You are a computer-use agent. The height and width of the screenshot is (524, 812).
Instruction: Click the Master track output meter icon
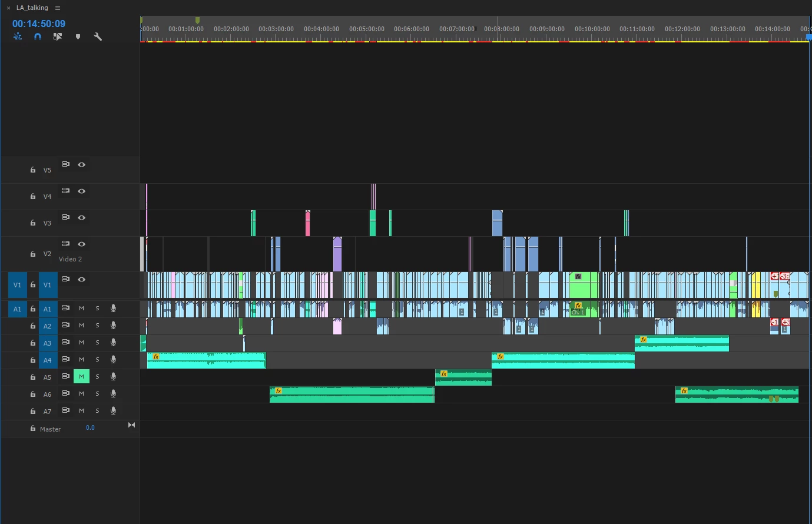pyautogui.click(x=131, y=425)
